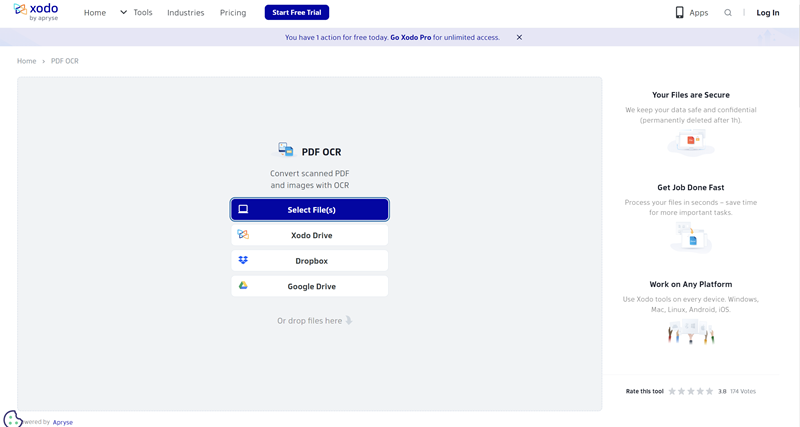Click the any platform people illustration

(x=691, y=331)
